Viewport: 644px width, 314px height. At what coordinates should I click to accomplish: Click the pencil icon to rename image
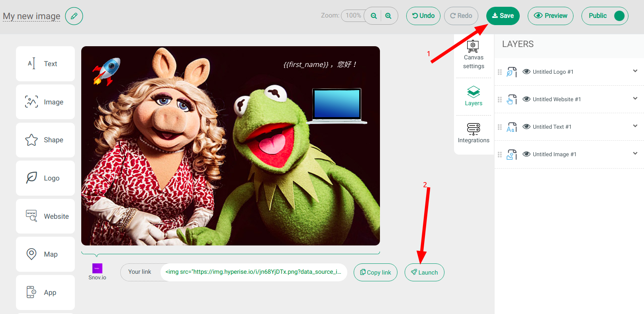(x=74, y=16)
